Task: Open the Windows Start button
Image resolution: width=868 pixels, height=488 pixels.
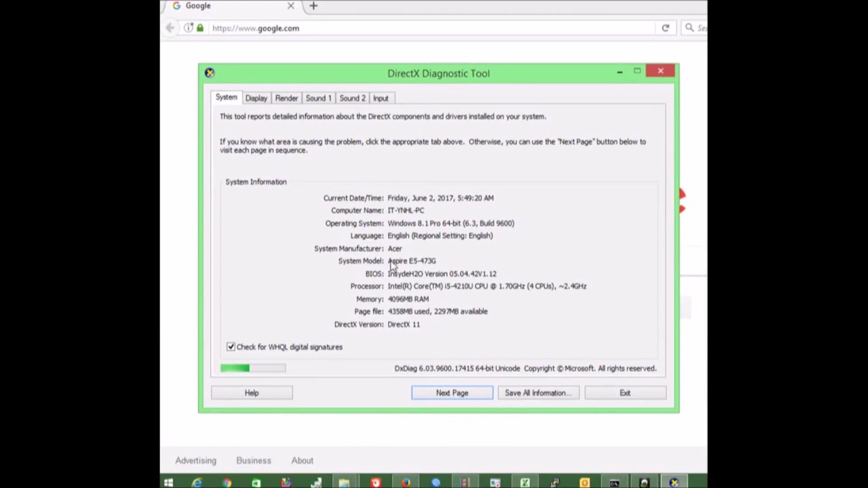Action: (167, 483)
